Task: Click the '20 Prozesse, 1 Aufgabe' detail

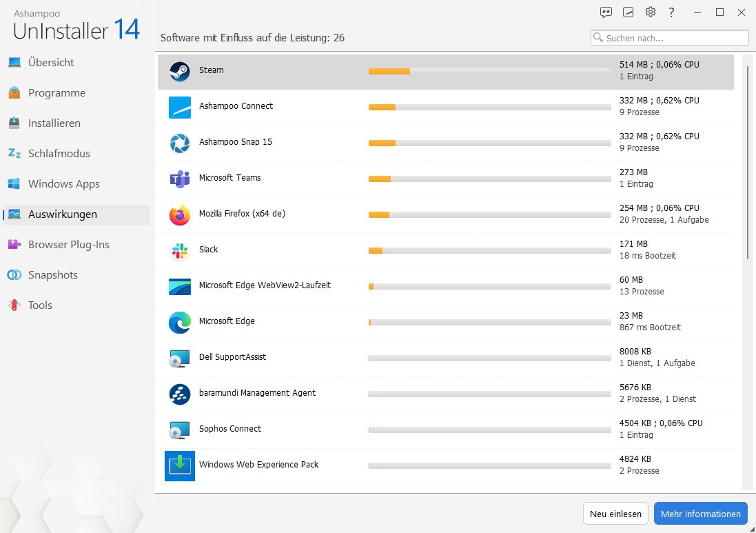Action: [664, 220]
